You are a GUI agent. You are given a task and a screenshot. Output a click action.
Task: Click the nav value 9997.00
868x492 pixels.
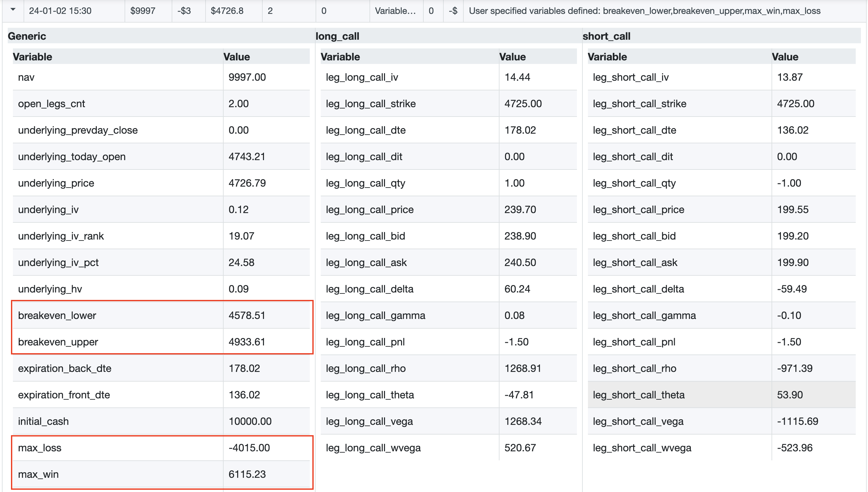247,77
